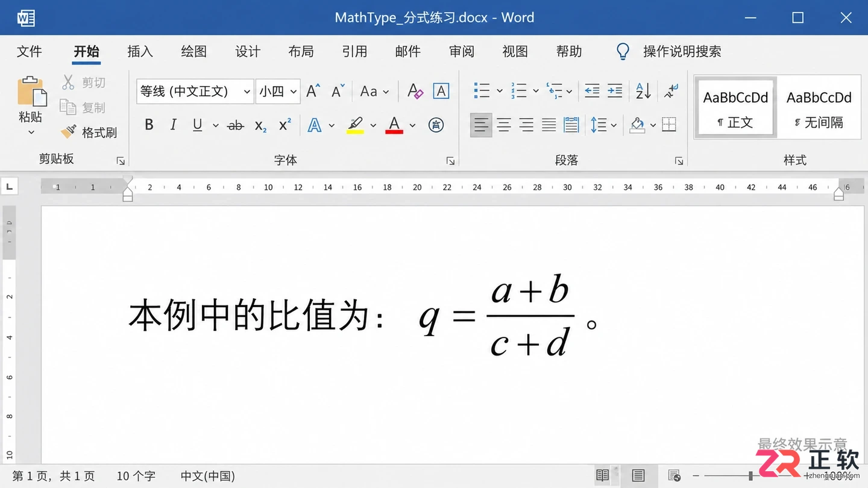Click the multilevel list icon
868x488 pixels.
[554, 91]
